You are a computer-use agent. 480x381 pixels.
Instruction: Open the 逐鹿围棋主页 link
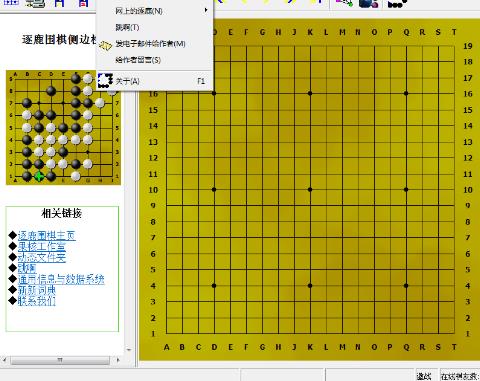47,235
